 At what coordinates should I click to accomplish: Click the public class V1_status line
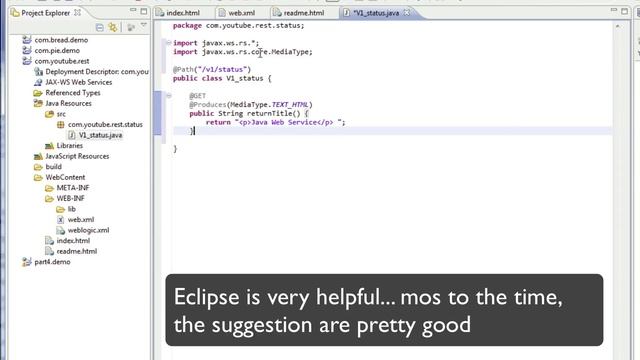[222, 78]
